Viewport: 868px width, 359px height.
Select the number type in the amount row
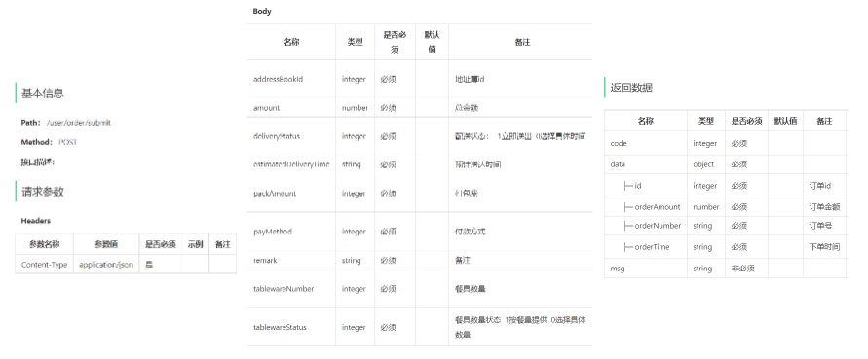click(x=355, y=108)
